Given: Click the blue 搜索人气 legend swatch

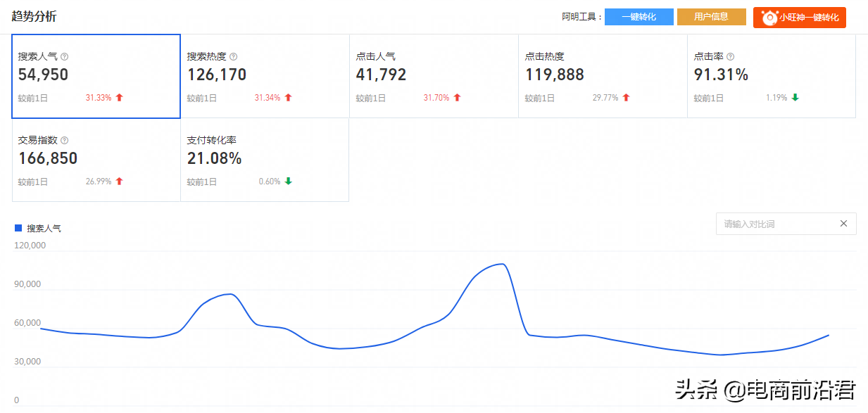Looking at the screenshot, I should pos(18,228).
